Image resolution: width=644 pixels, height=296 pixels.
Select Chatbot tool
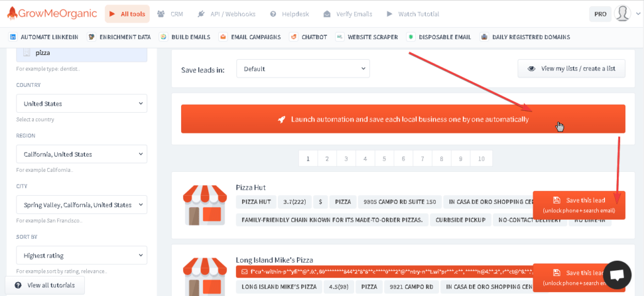(308, 37)
